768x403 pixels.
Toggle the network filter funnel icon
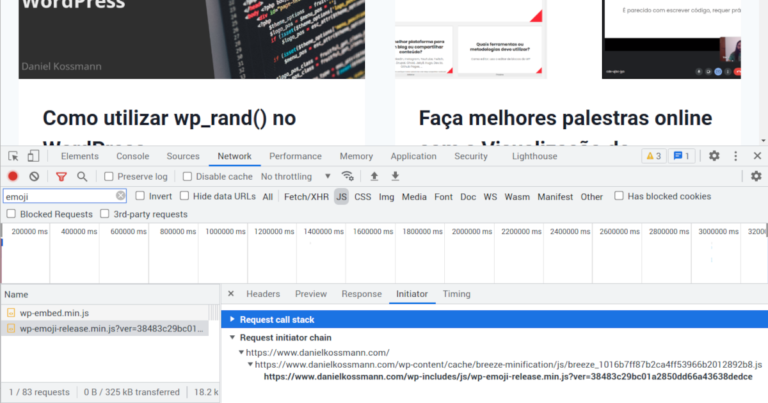click(x=61, y=176)
